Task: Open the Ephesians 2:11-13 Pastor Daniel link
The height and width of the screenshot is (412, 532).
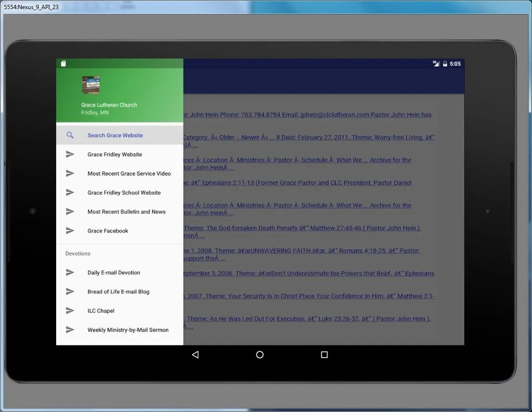Action: pyautogui.click(x=297, y=183)
